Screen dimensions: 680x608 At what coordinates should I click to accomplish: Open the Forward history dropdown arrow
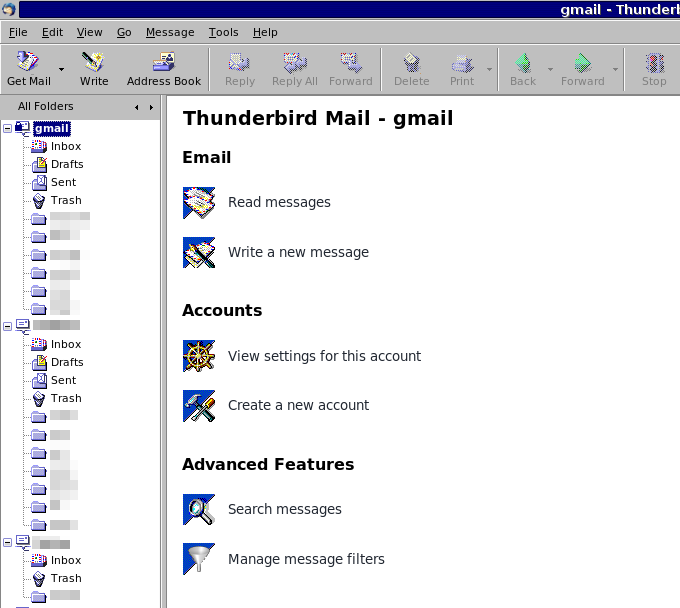615,69
